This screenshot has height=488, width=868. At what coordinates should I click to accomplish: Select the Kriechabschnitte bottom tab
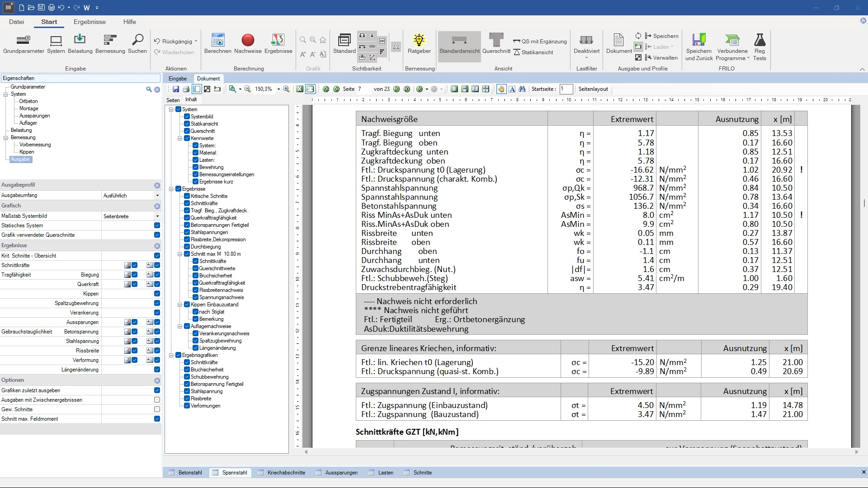pyautogui.click(x=286, y=473)
